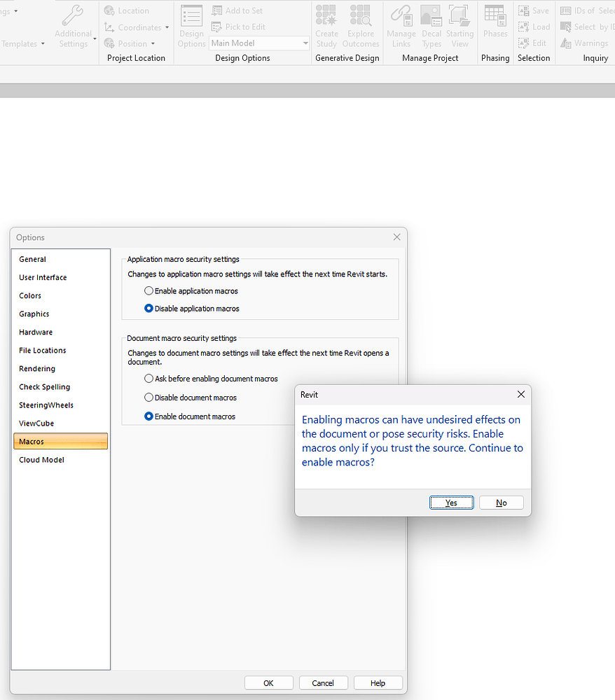Click the Design Options icon
The height and width of the screenshot is (700, 615).
click(191, 24)
